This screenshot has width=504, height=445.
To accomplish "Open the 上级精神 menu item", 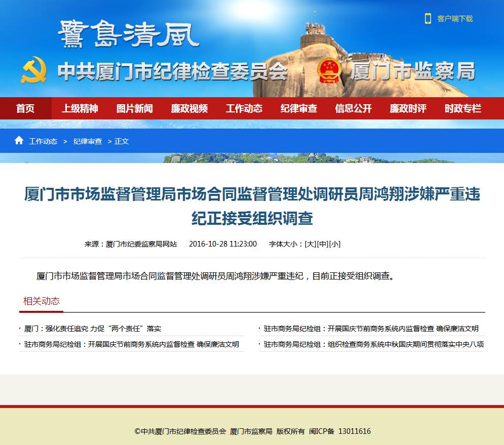I will (x=80, y=108).
